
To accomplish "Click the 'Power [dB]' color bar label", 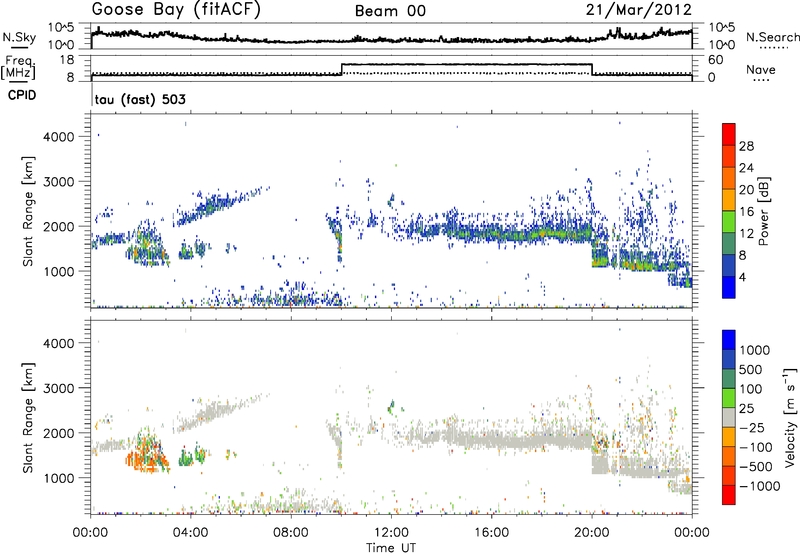I will pyautogui.click(x=763, y=211).
